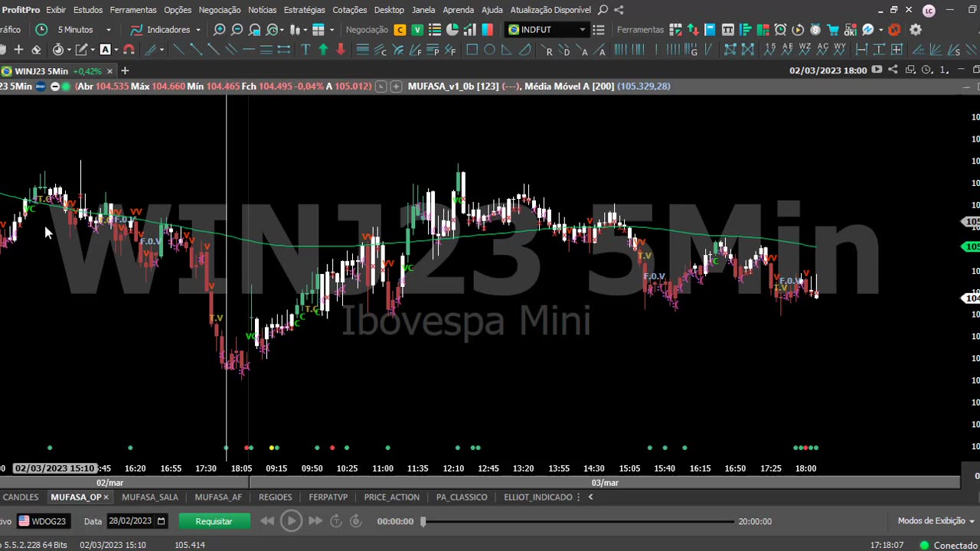The image size is (980, 551).
Task: Click the plus button in chart header
Action: click(396, 86)
